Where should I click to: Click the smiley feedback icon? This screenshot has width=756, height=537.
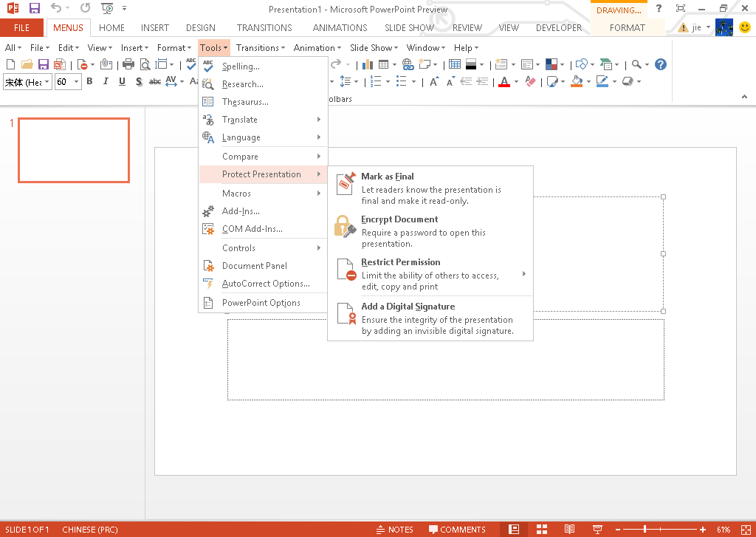coord(746,27)
